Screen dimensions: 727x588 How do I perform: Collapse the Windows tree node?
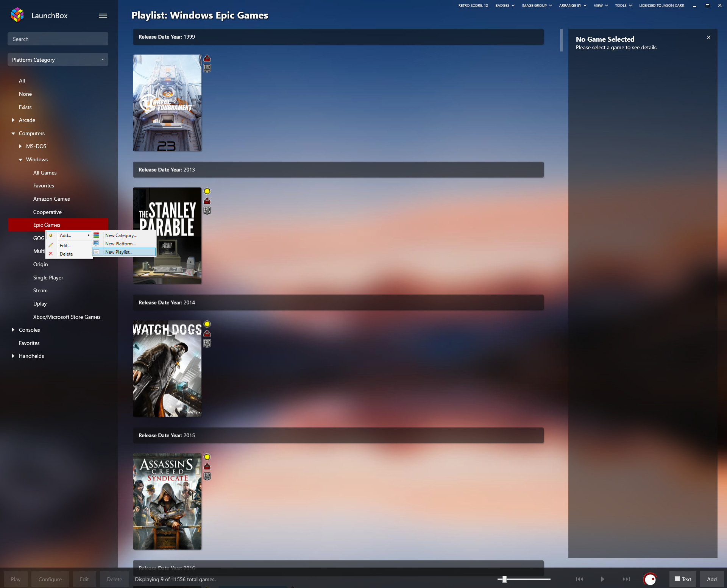click(x=20, y=159)
